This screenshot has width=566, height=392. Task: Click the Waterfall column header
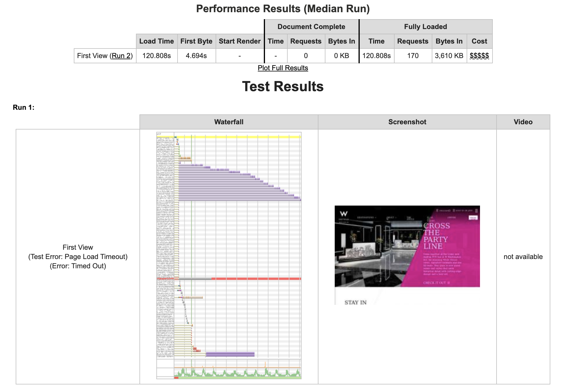pos(229,122)
